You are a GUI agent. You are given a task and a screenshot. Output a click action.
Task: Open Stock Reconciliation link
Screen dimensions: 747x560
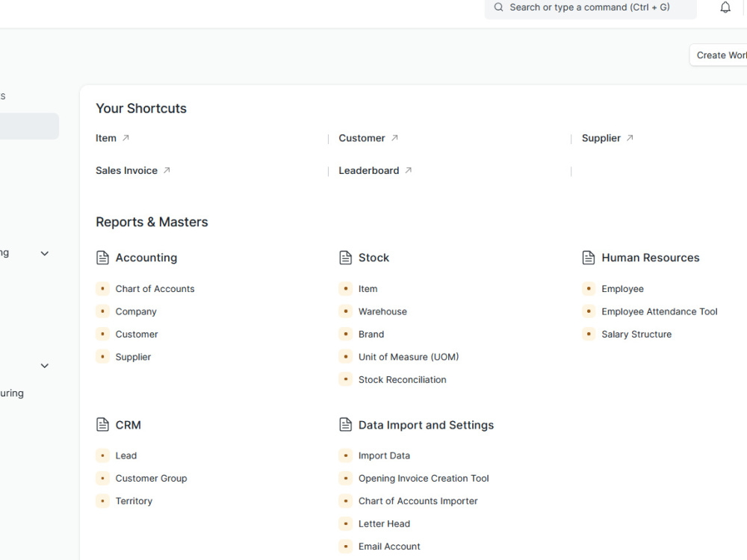(x=402, y=379)
